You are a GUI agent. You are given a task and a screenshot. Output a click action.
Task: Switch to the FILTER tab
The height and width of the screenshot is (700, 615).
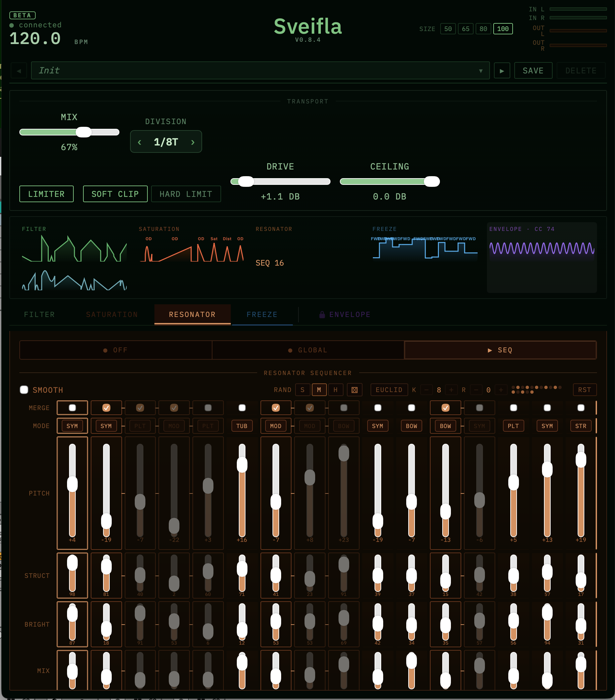coord(39,314)
